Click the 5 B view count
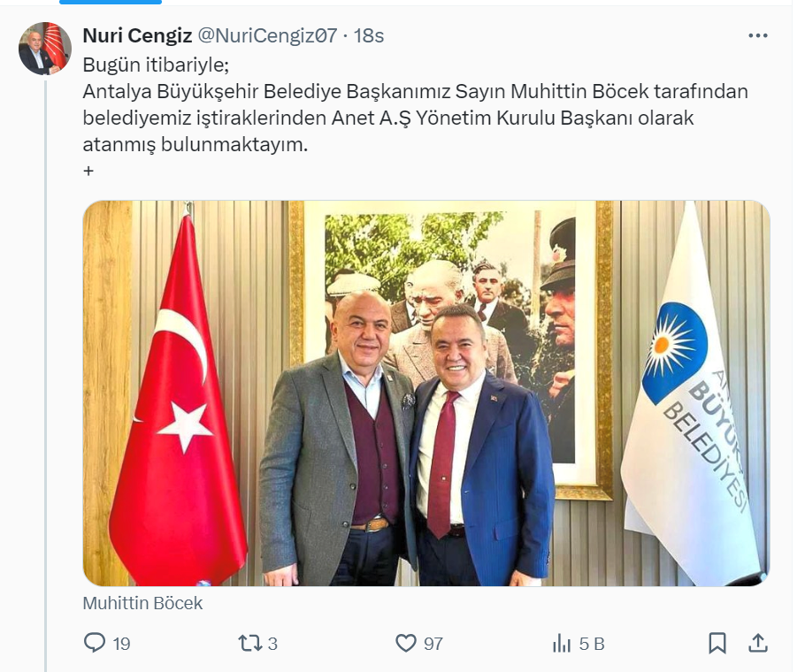This screenshot has width=805, height=672. 592,644
